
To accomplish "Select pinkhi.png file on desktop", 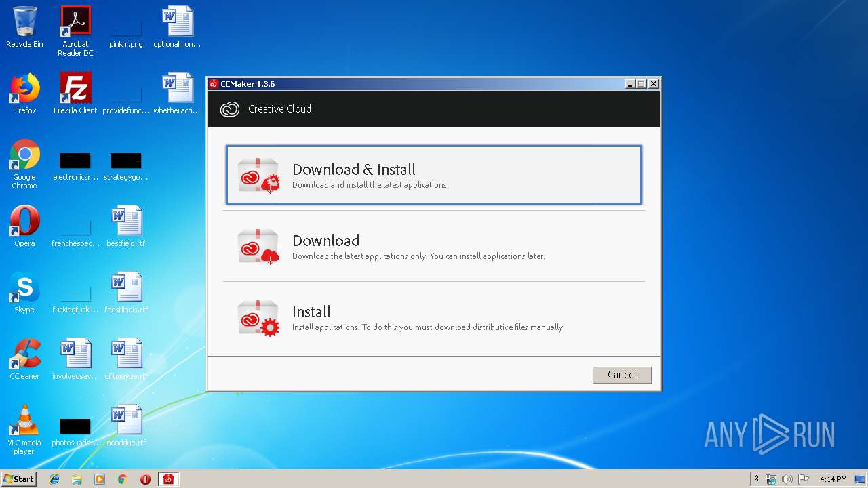I will (x=126, y=31).
